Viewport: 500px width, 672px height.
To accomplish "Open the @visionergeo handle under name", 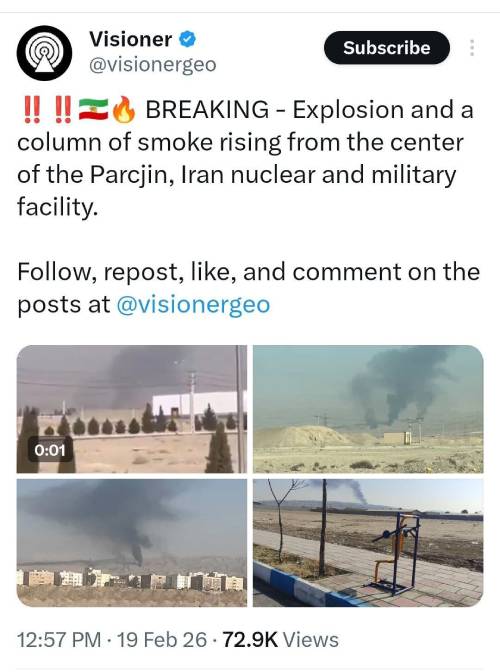I will tap(153, 65).
